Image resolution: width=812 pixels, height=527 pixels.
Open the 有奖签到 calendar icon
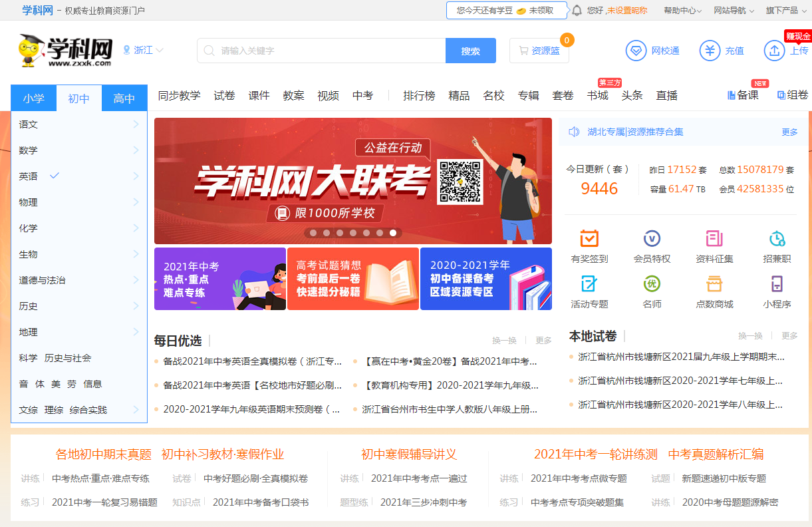[x=589, y=238]
